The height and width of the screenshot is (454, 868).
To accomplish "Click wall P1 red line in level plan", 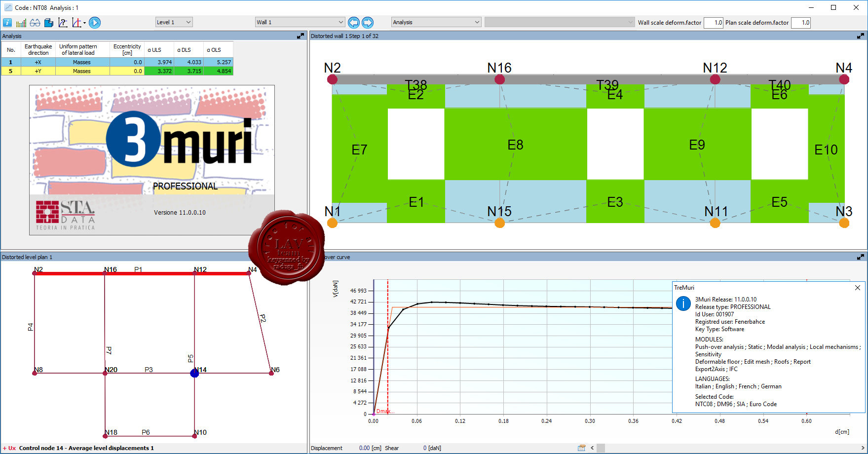I will coord(142,273).
